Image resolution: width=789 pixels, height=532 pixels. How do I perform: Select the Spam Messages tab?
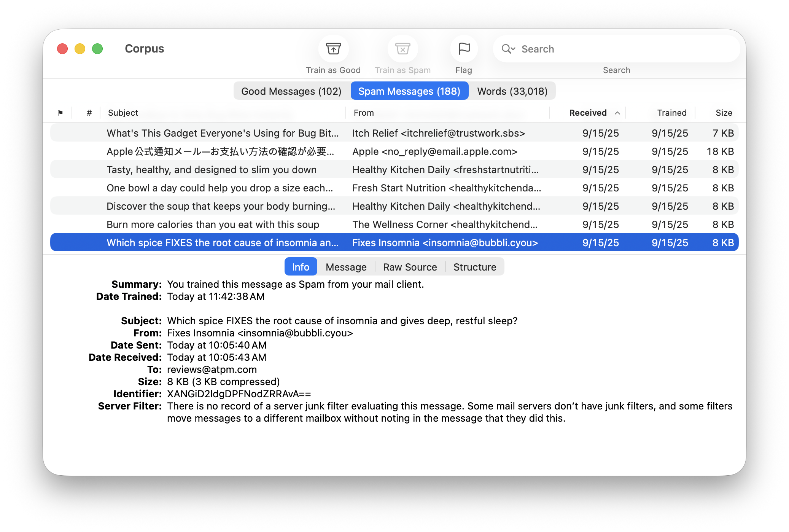pyautogui.click(x=409, y=91)
